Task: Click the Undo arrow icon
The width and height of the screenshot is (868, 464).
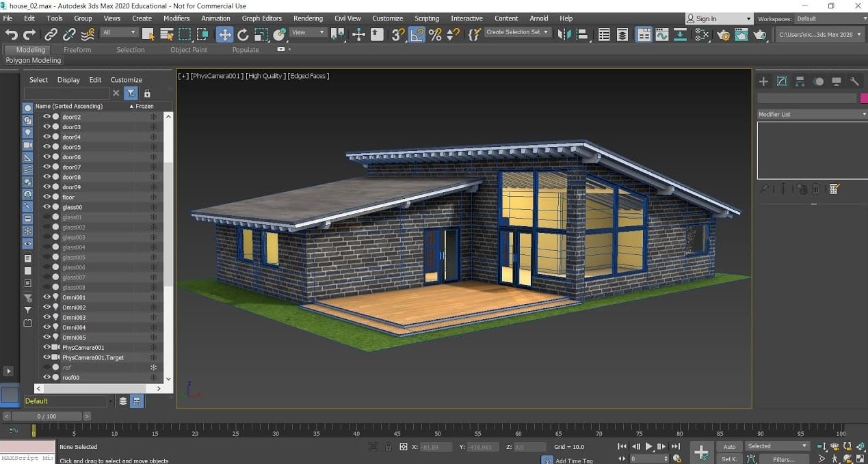Action: point(11,34)
